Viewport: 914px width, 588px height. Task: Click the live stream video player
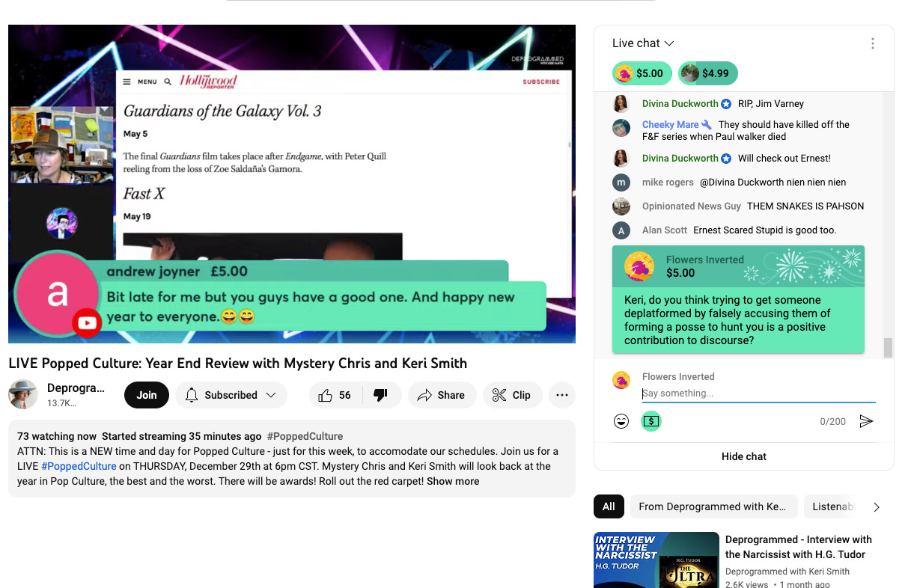click(292, 184)
